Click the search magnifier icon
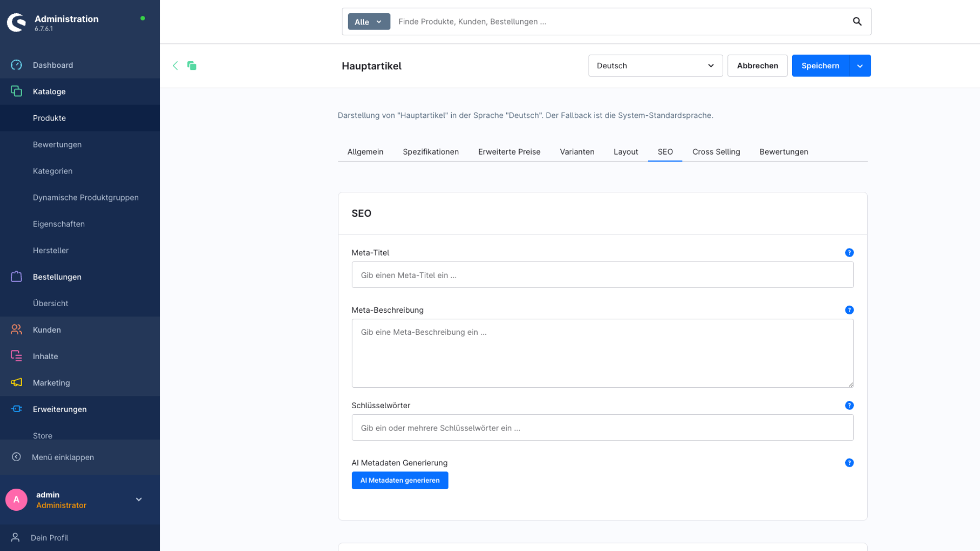The width and height of the screenshot is (980, 551). pyautogui.click(x=857, y=21)
